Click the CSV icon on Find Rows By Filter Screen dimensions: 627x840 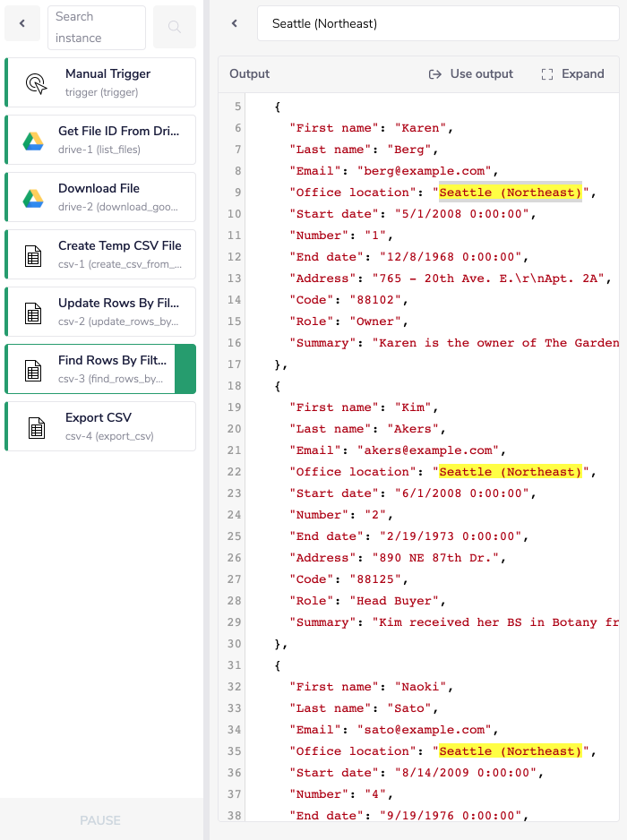click(x=36, y=368)
